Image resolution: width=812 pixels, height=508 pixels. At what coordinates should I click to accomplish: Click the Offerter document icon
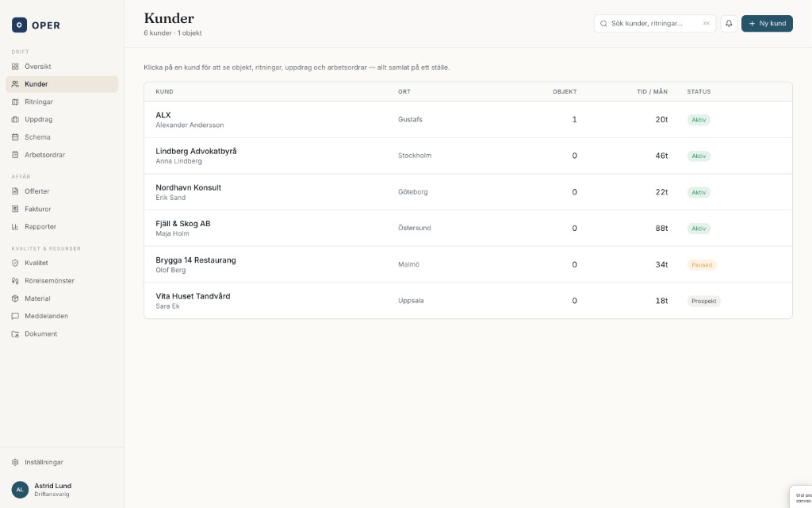(15, 191)
